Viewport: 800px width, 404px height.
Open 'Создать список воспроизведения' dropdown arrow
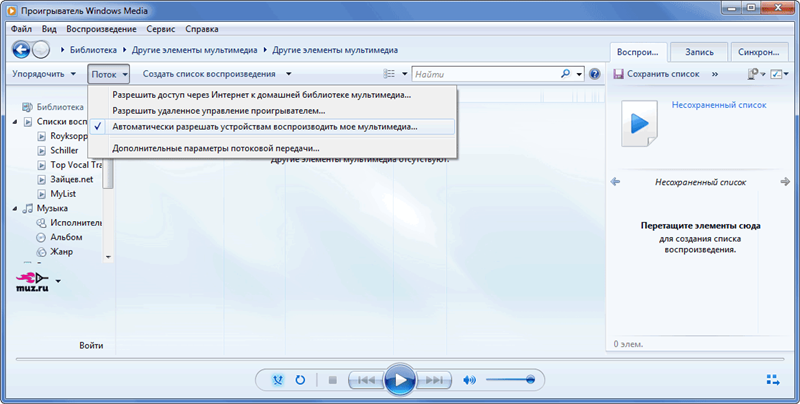point(288,74)
